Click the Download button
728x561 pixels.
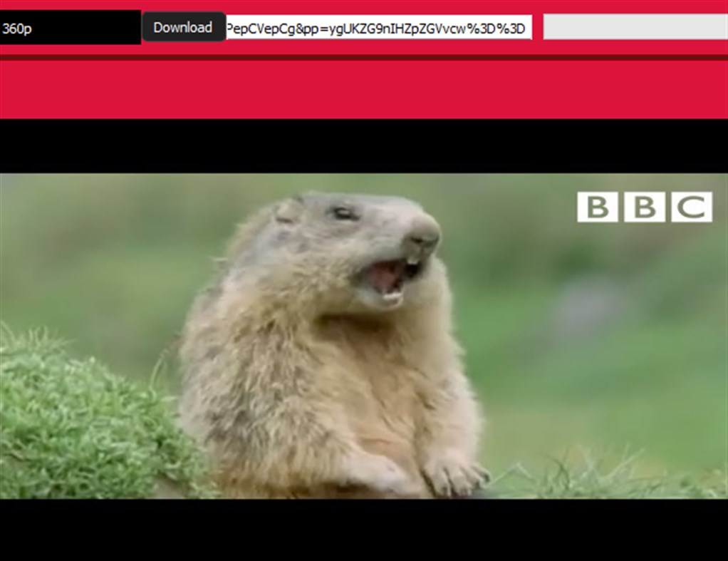(184, 27)
